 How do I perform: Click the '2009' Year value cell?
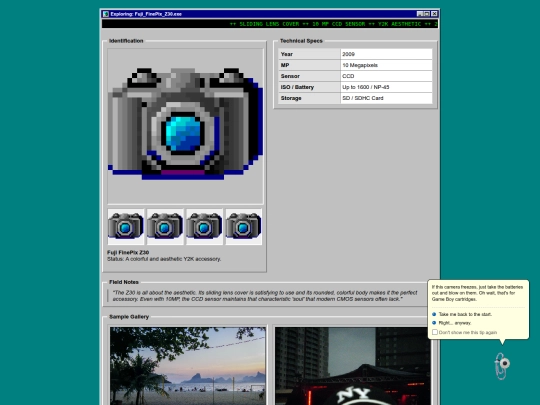[x=386, y=54]
